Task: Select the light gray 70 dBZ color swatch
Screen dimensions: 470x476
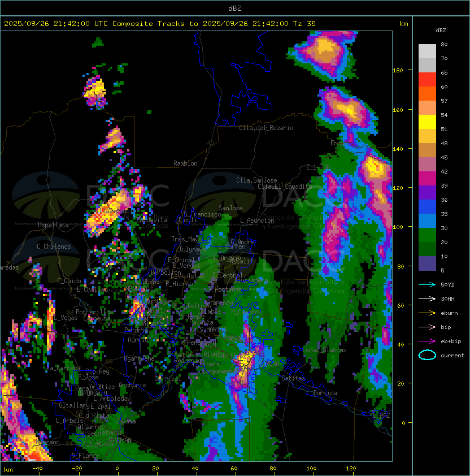Action: click(x=427, y=51)
